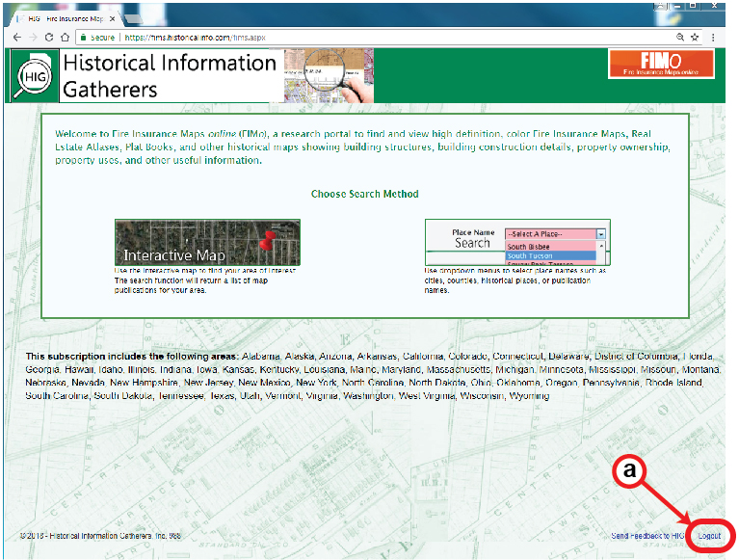This screenshot has width=739, height=560.
Task: Open the zoom magnifier icon in address bar
Action: [x=680, y=37]
